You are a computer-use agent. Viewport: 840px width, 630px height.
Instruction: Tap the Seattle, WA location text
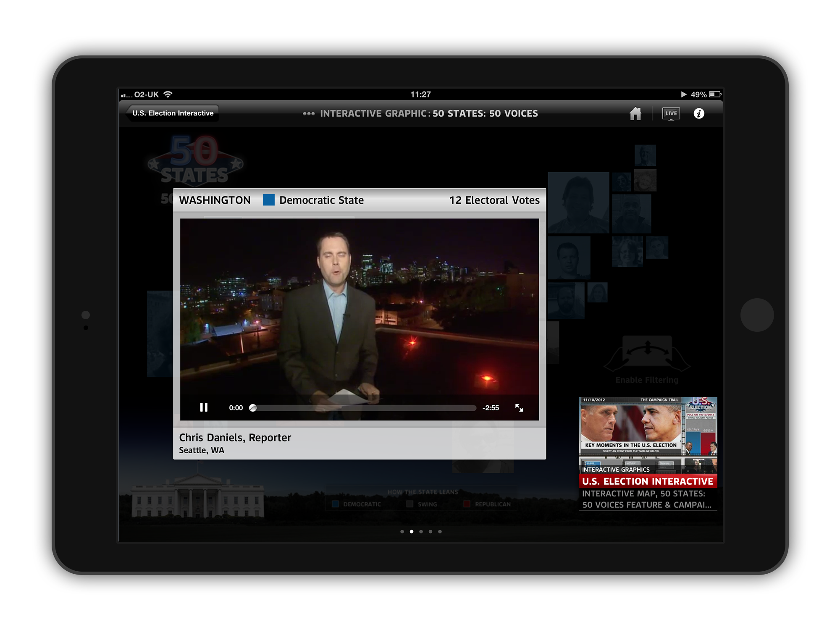click(202, 450)
